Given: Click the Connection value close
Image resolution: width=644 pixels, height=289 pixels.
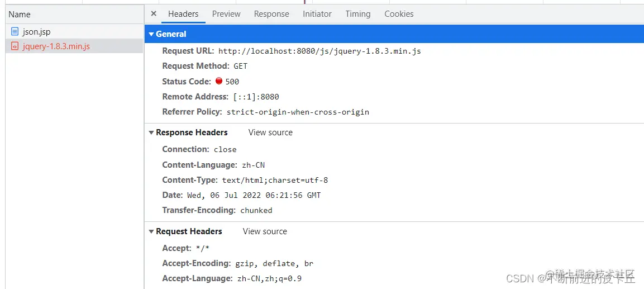Looking at the screenshot, I should click(225, 150).
